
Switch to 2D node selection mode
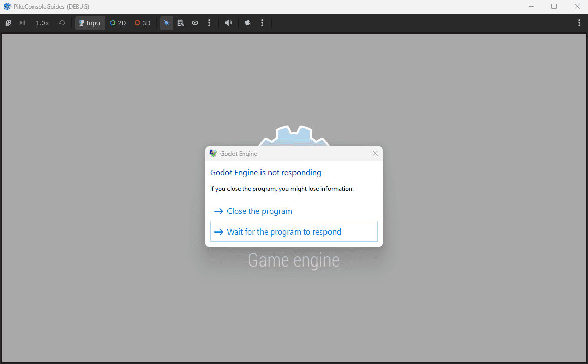[x=118, y=23]
